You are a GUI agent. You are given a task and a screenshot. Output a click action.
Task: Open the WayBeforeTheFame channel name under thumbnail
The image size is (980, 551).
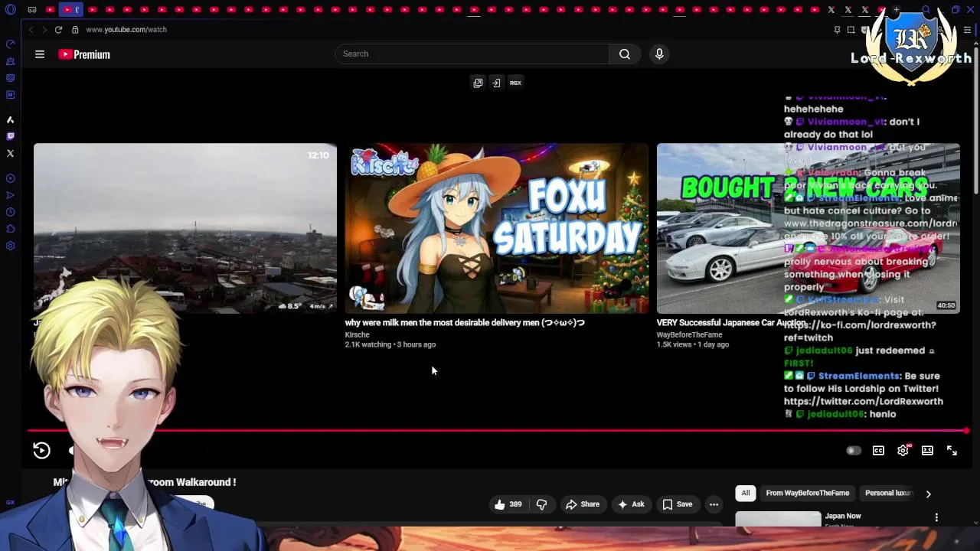[689, 334]
